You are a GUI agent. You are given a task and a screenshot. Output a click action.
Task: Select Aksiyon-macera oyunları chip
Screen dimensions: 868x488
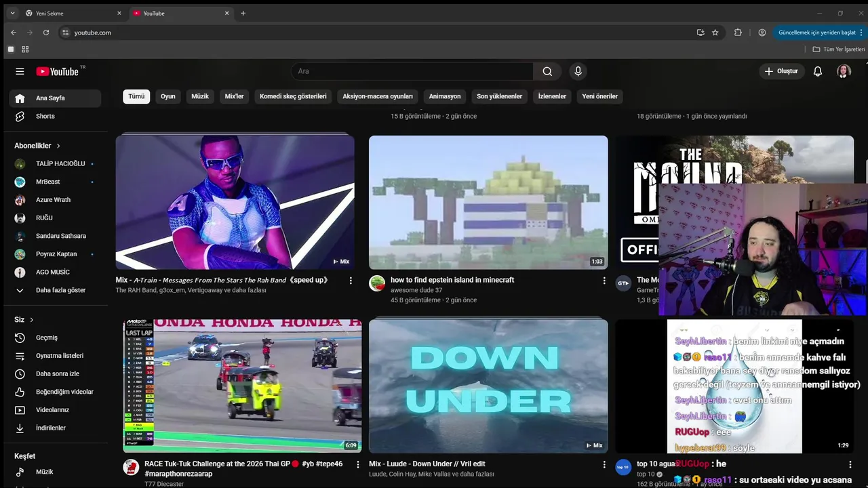(x=378, y=96)
